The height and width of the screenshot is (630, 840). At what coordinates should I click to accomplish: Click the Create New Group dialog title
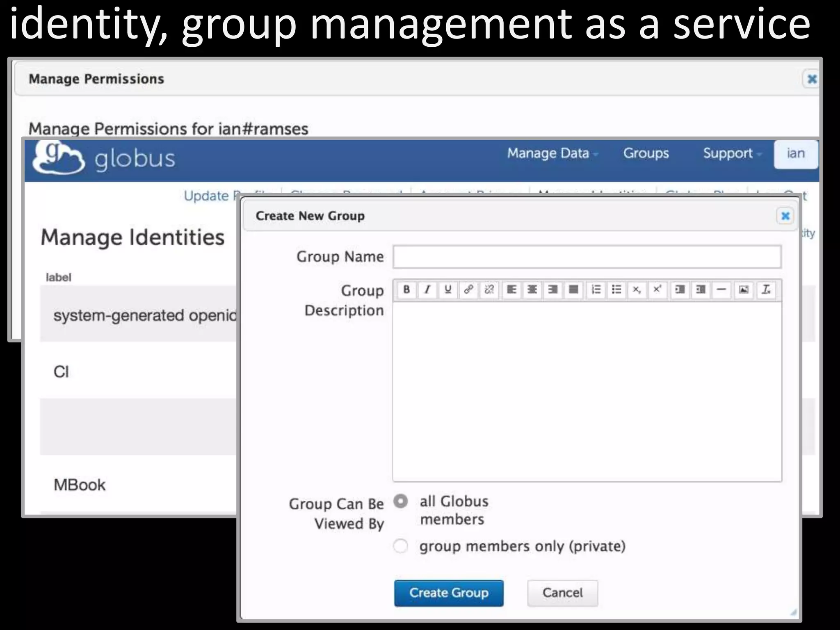coord(310,216)
